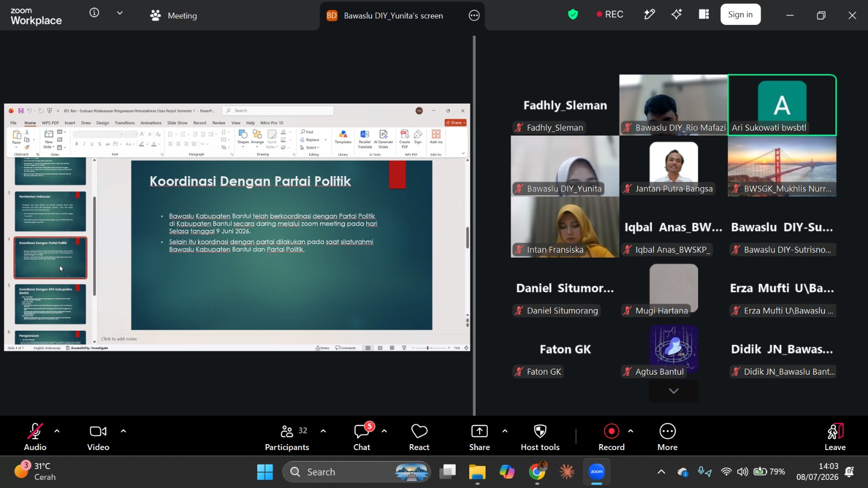Click Didik JN_Bawaslu Bant participant tile
868x488 pixels.
(x=782, y=349)
